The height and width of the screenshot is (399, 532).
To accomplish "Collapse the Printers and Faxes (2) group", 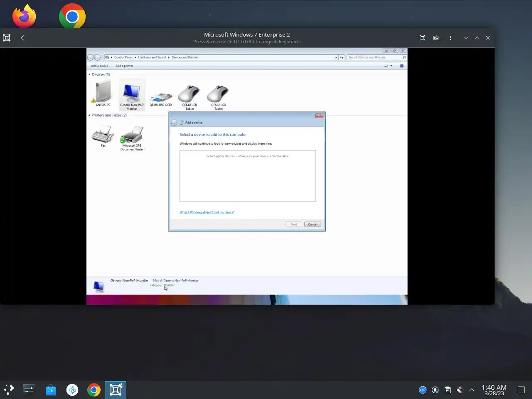I will (x=89, y=116).
